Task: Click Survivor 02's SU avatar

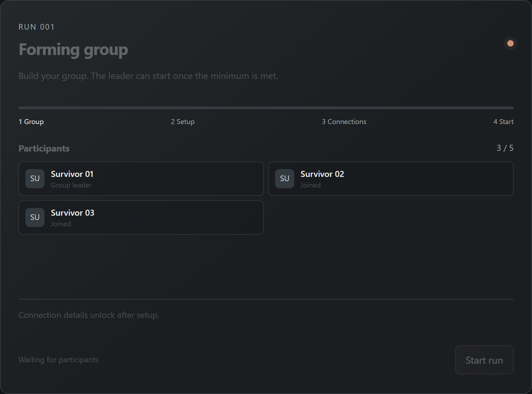Action: (x=285, y=179)
